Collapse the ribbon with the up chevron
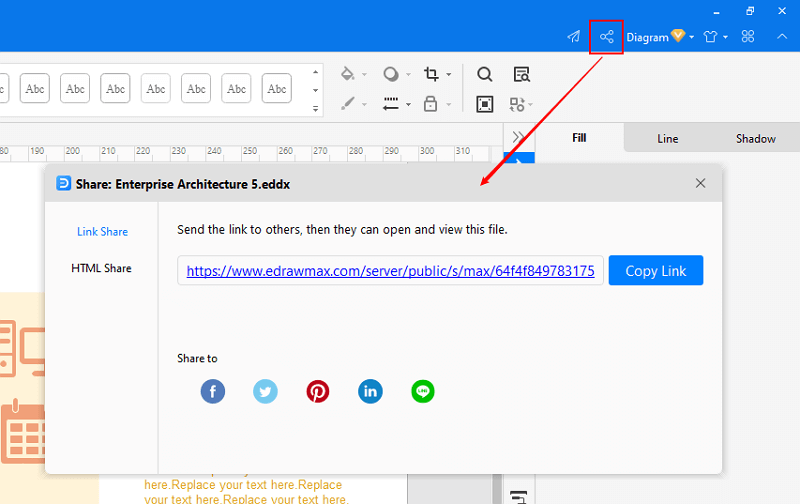Image resolution: width=800 pixels, height=504 pixels. coord(782,37)
